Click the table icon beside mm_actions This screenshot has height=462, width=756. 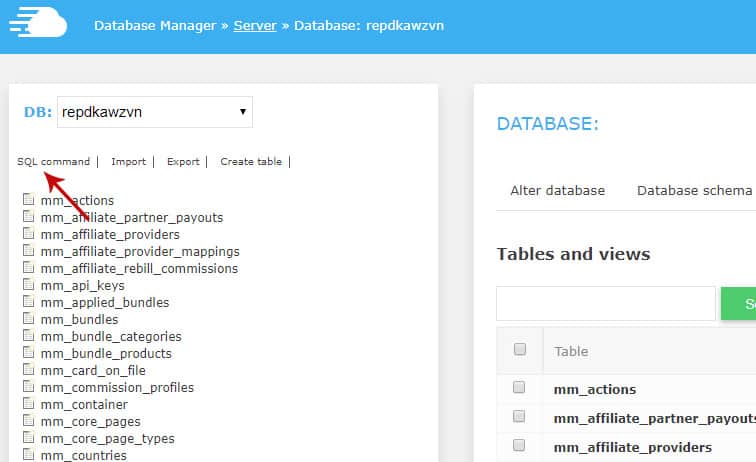coord(29,201)
